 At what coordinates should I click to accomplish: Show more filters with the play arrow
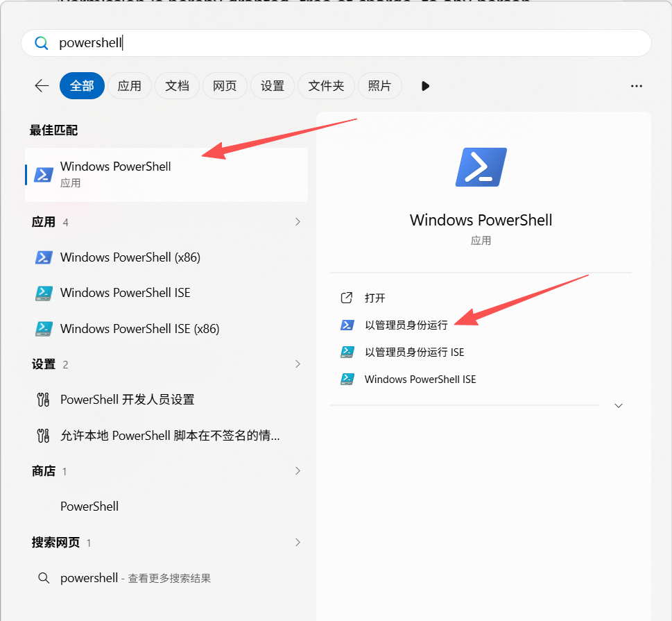[x=425, y=86]
